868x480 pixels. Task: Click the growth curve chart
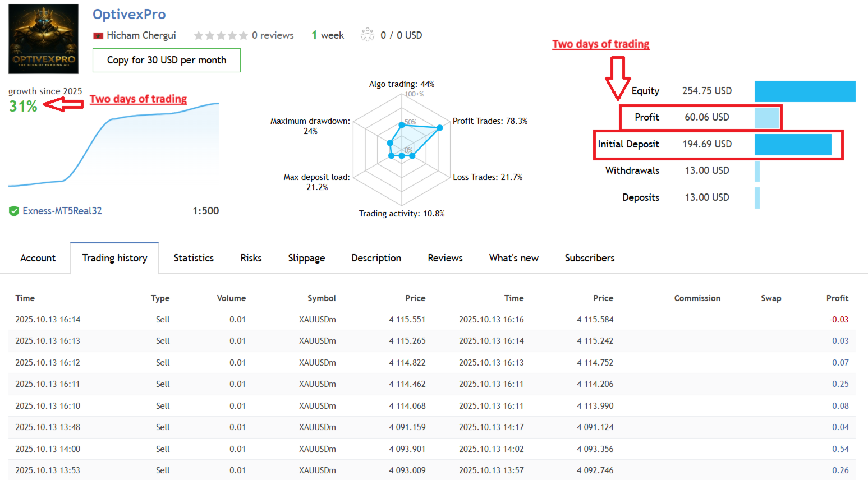pyautogui.click(x=113, y=144)
